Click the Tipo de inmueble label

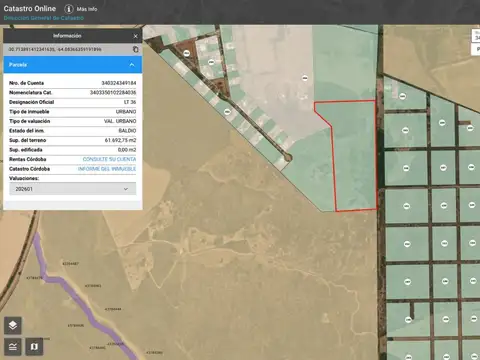29,112
